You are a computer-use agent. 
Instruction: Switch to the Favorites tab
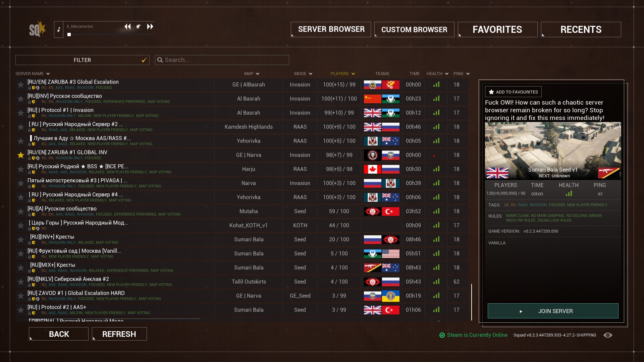tap(497, 29)
